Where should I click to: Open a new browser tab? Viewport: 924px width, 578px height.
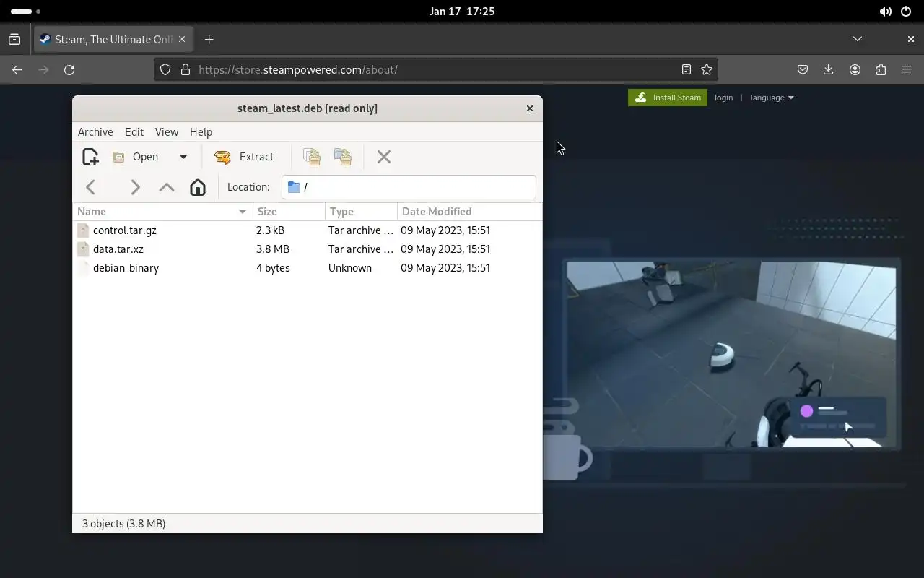coord(209,40)
